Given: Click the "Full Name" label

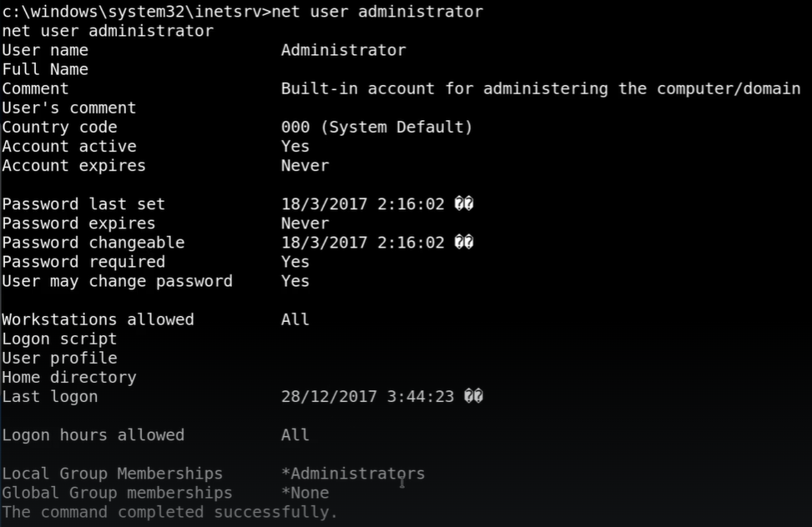Looking at the screenshot, I should (x=45, y=69).
